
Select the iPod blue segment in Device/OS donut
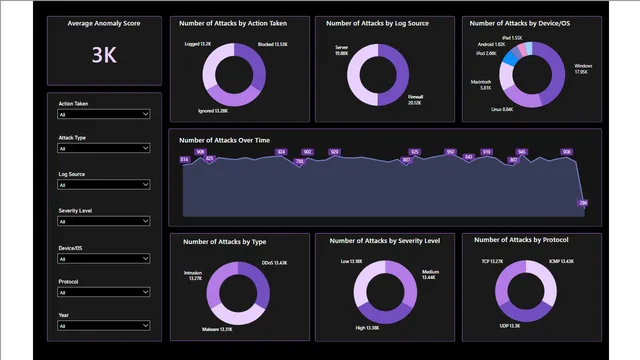tap(510, 58)
